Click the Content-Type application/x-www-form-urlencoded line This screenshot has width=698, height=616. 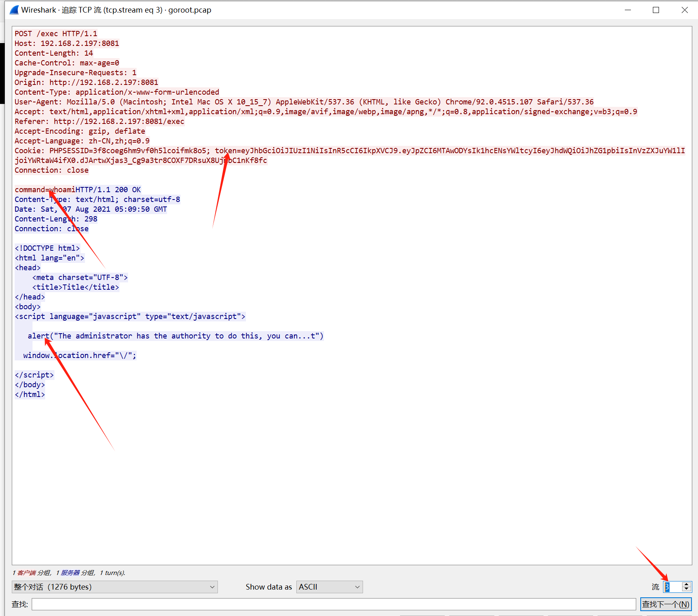117,92
